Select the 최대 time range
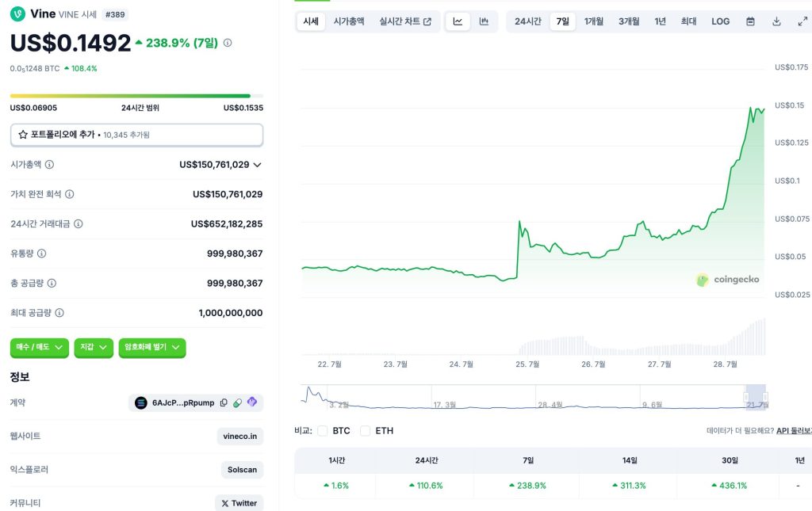The image size is (812, 511). pyautogui.click(x=688, y=21)
